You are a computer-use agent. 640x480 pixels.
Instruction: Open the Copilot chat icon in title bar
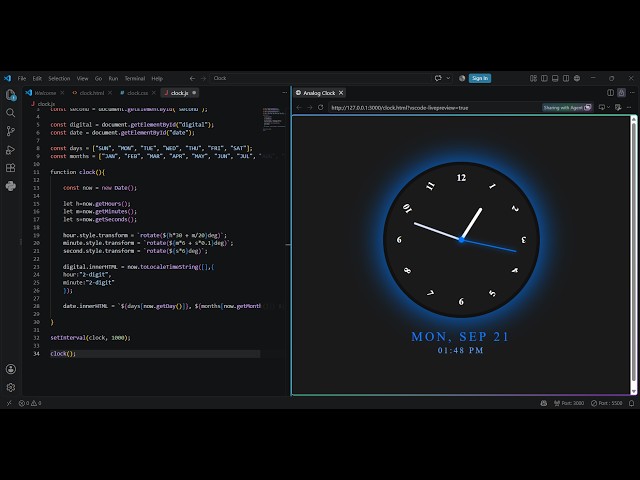click(x=438, y=78)
